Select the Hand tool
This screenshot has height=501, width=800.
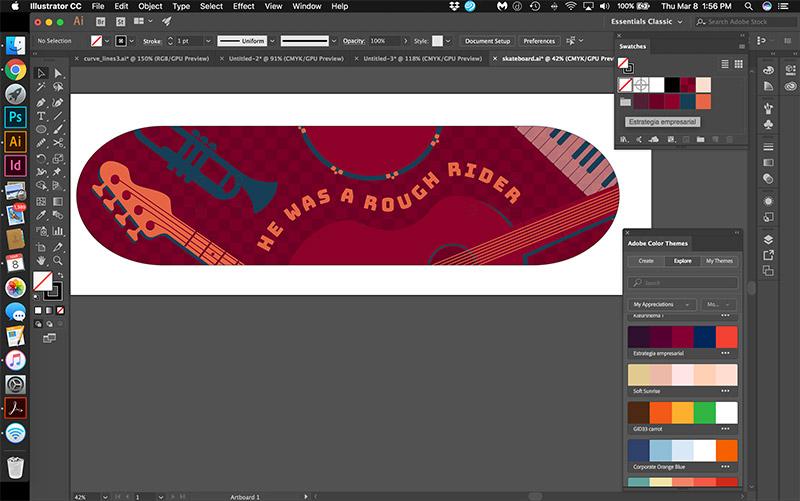tap(42, 259)
